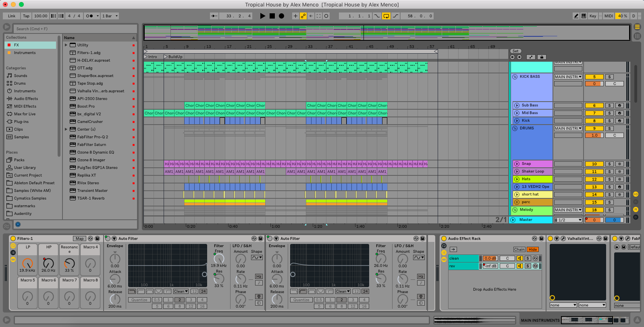Click the Set locator button

pos(515,51)
